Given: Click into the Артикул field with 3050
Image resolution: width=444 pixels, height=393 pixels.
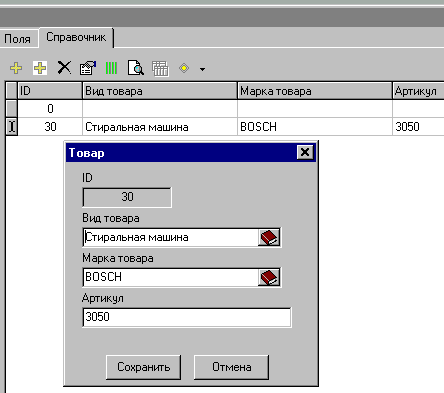Looking at the screenshot, I should [187, 317].
